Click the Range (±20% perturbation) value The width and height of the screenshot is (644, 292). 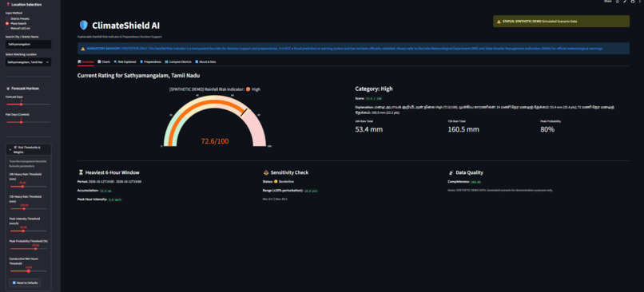311,191
